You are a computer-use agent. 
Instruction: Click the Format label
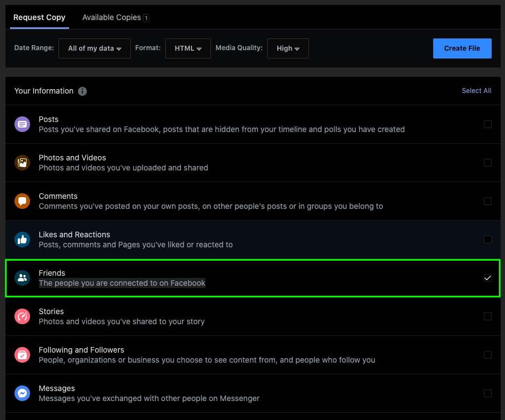(148, 48)
